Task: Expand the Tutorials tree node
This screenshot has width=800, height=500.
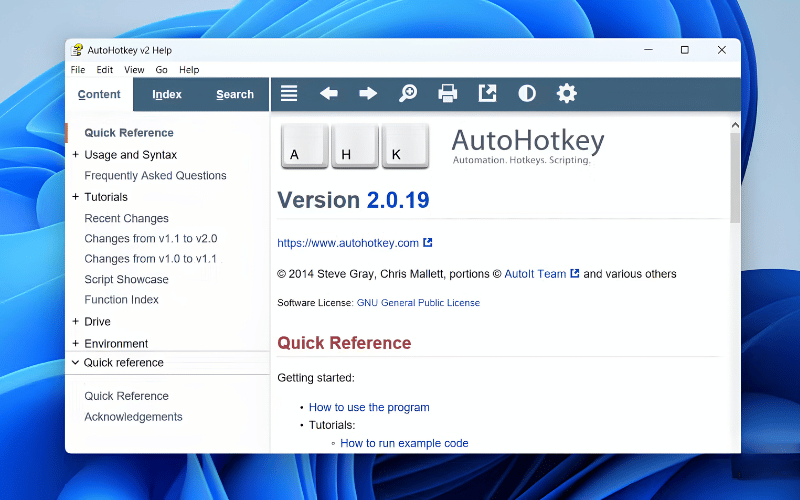Action: [76, 197]
